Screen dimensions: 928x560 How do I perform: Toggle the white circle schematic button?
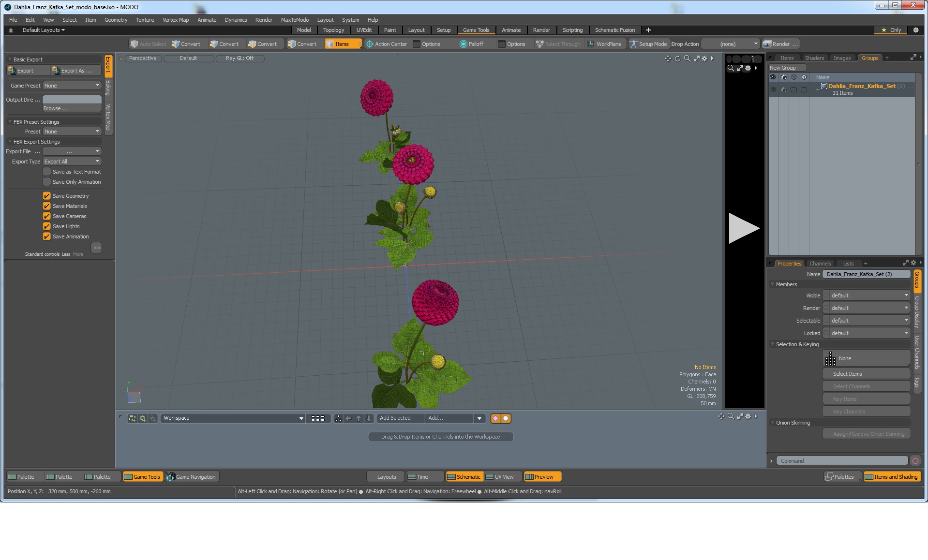coord(506,418)
